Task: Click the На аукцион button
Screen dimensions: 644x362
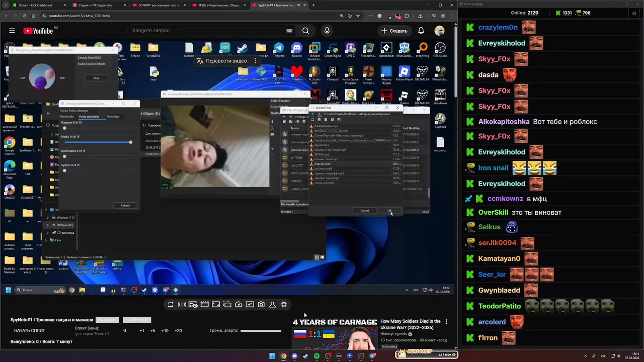Action: pos(108,320)
